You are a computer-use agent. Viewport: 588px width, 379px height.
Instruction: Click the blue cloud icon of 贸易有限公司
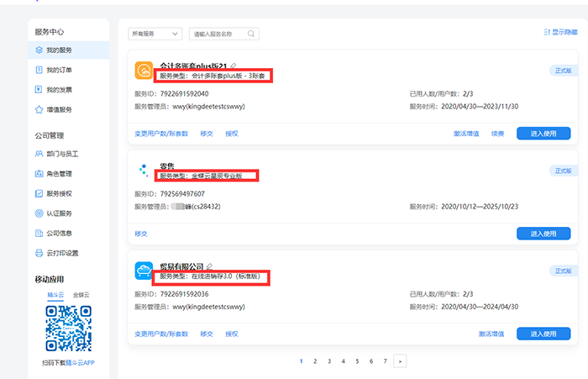144,271
